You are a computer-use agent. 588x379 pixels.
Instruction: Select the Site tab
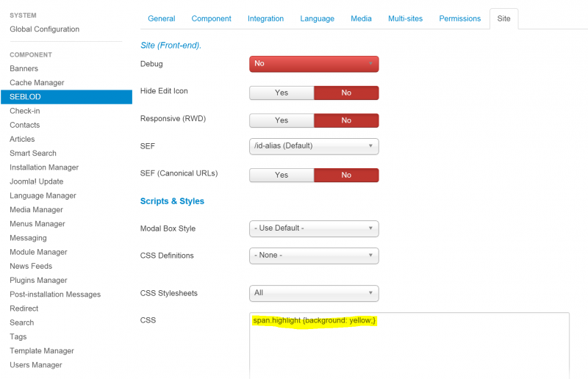click(x=503, y=19)
